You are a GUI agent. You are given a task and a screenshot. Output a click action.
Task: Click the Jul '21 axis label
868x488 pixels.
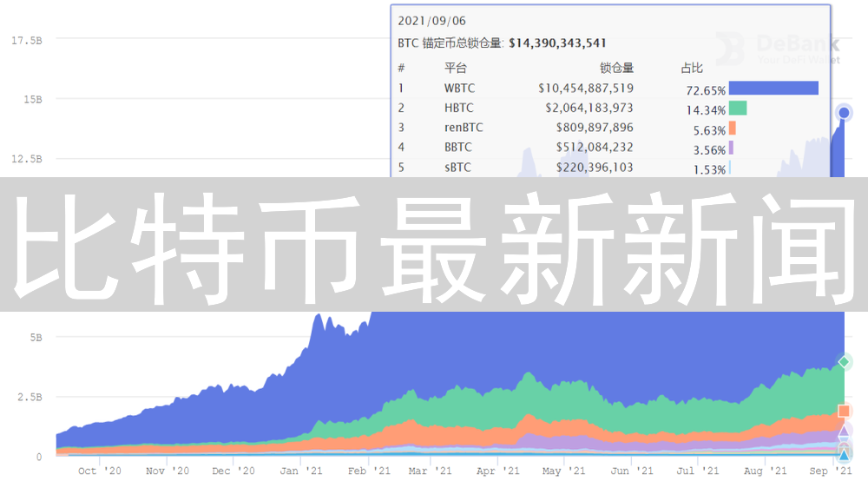(698, 471)
